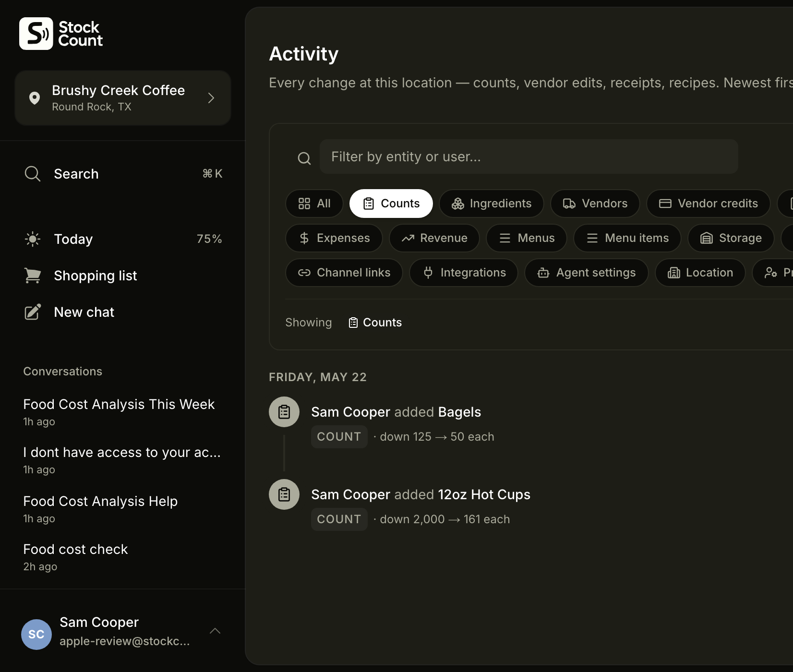Select the Channel links filter chip
This screenshot has width=793, height=672.
[344, 273]
